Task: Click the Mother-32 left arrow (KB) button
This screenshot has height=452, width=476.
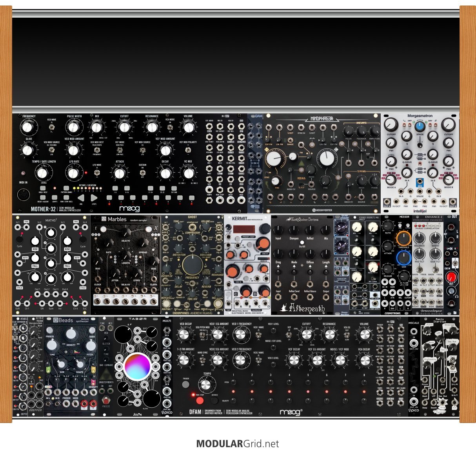Action: [x=81, y=198]
